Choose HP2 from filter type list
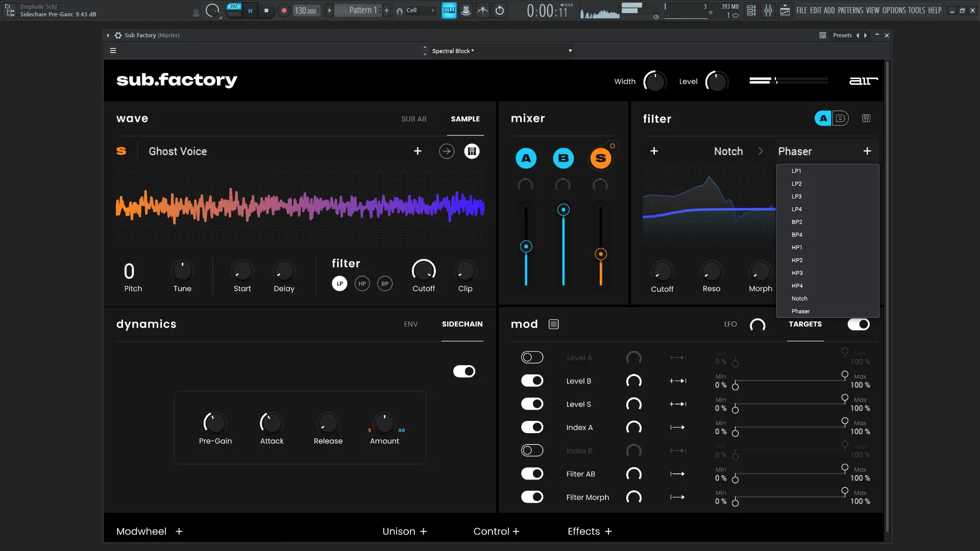The width and height of the screenshot is (980, 551). [797, 260]
